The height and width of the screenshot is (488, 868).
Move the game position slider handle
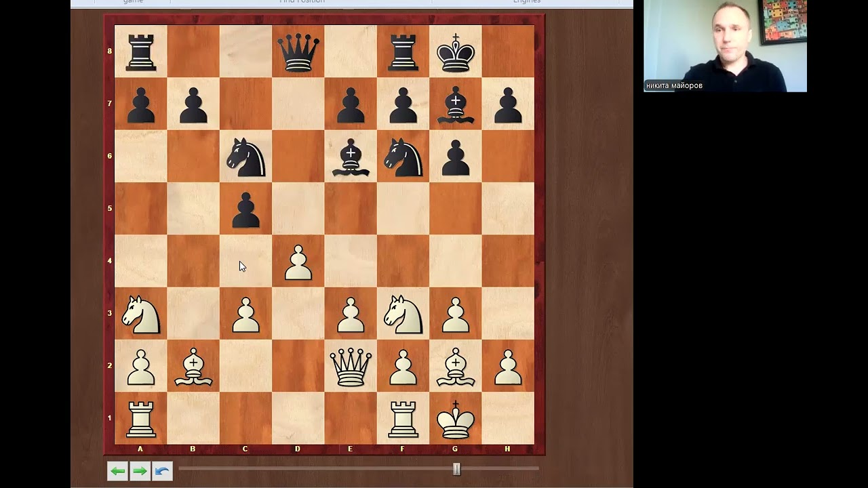456,468
